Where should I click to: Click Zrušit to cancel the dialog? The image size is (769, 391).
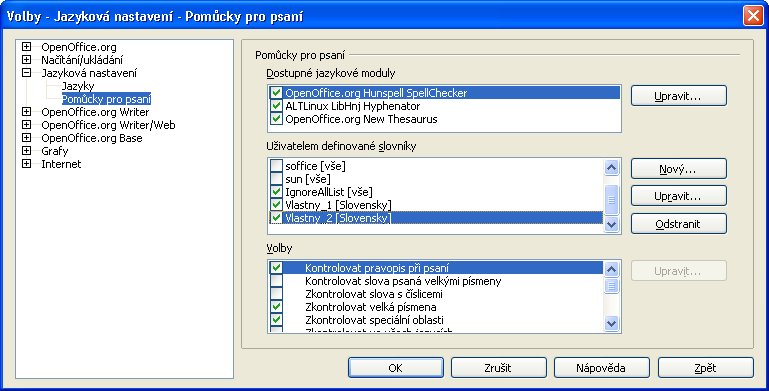tap(499, 367)
